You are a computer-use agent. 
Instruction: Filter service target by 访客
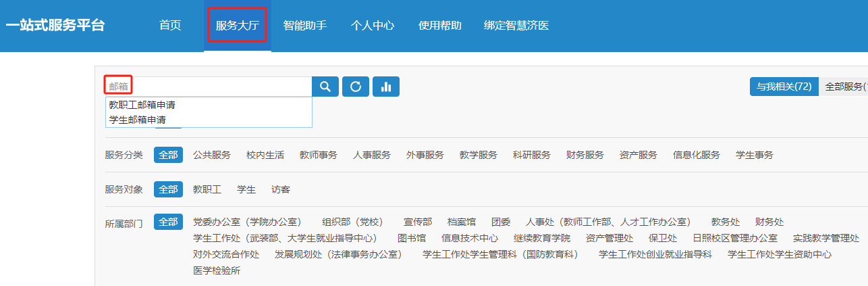coord(281,190)
